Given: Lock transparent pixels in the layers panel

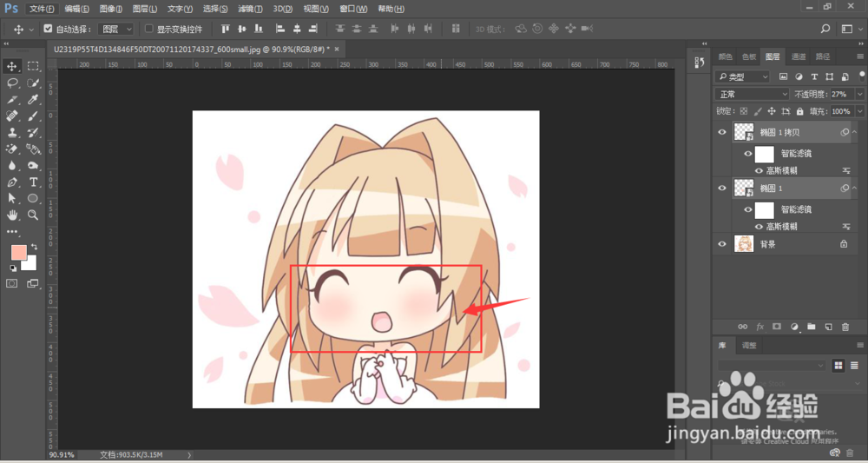Looking at the screenshot, I should [744, 111].
